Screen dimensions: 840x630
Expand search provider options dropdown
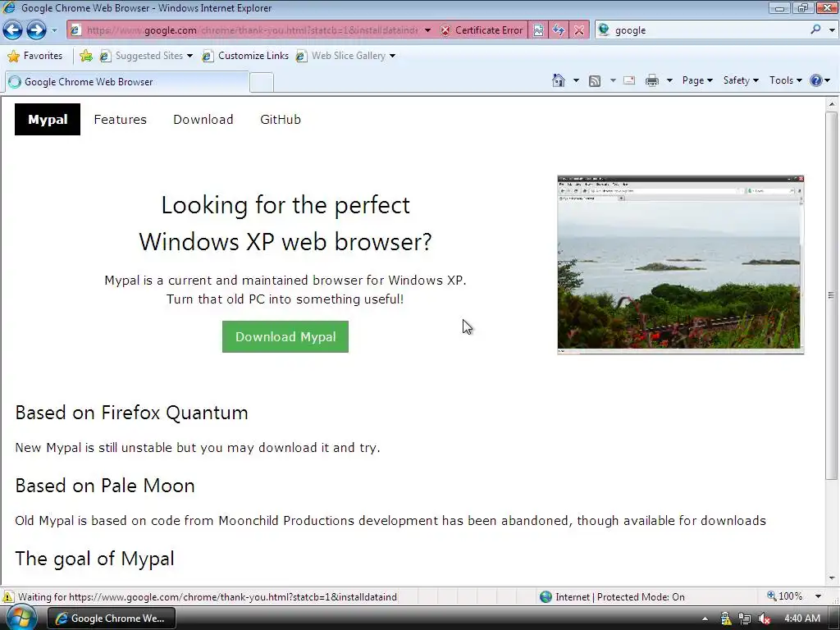832,30
